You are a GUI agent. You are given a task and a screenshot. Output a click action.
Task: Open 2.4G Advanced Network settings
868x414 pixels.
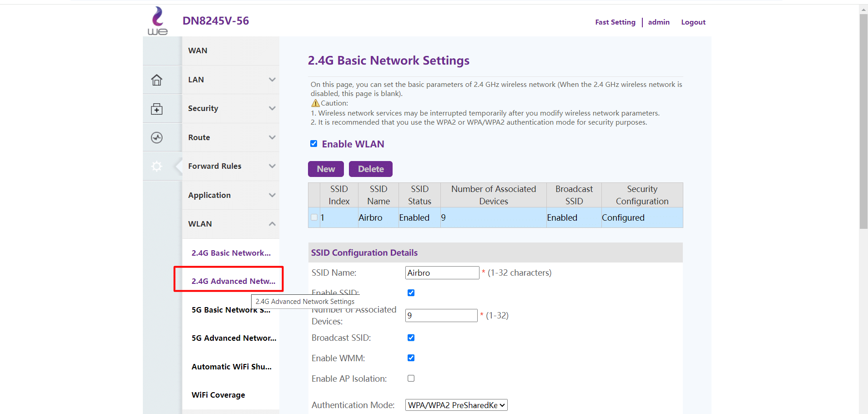pyautogui.click(x=233, y=281)
